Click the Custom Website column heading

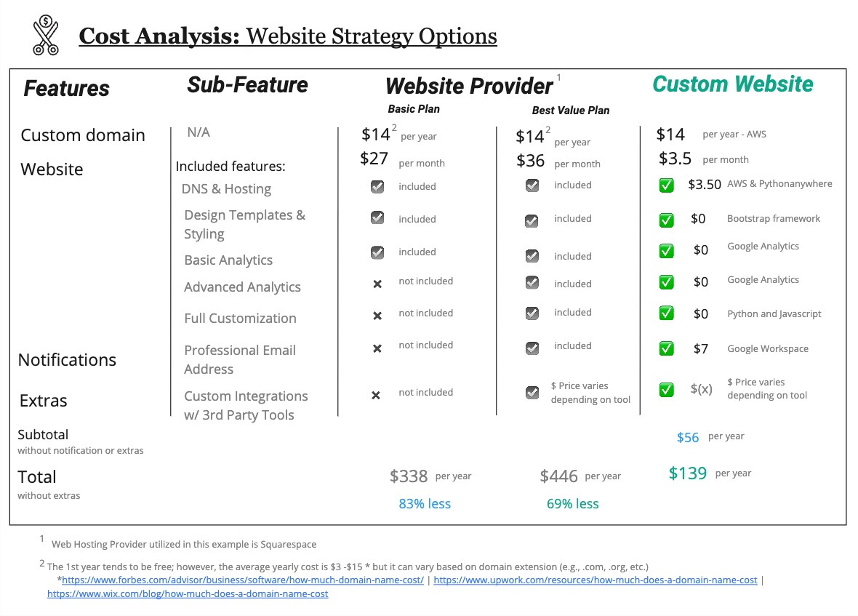pos(732,84)
